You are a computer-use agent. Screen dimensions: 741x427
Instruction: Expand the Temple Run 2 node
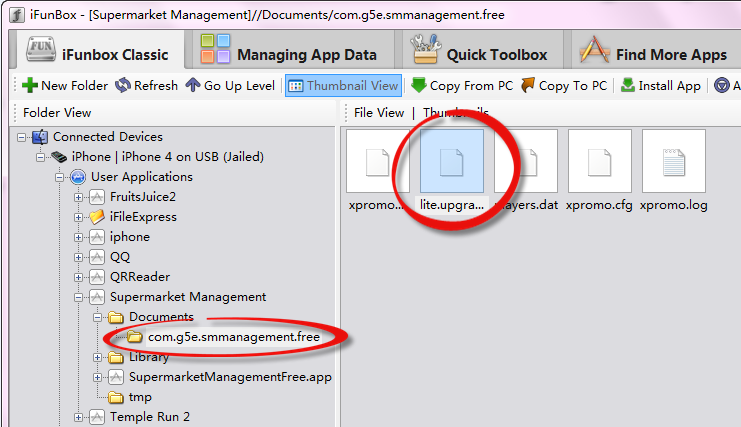(78, 418)
